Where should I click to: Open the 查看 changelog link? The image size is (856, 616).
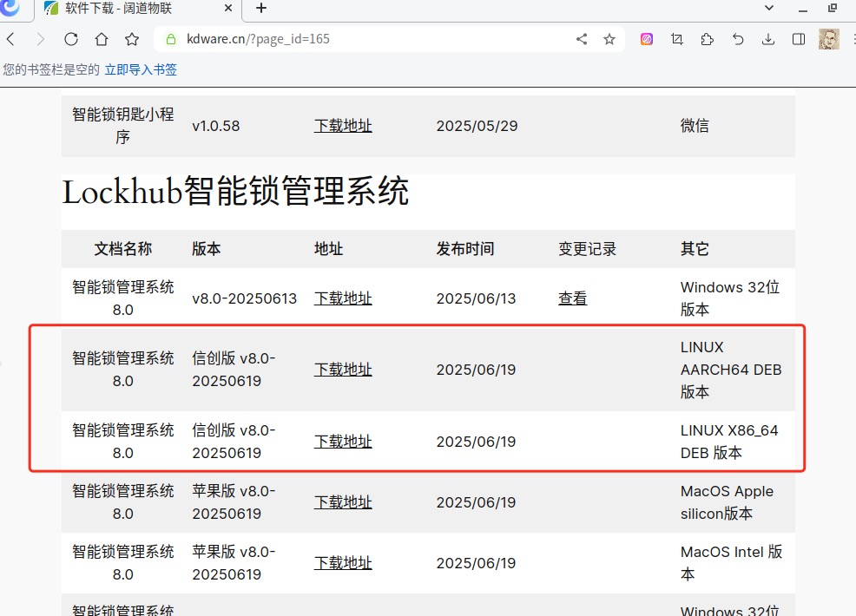coord(572,298)
